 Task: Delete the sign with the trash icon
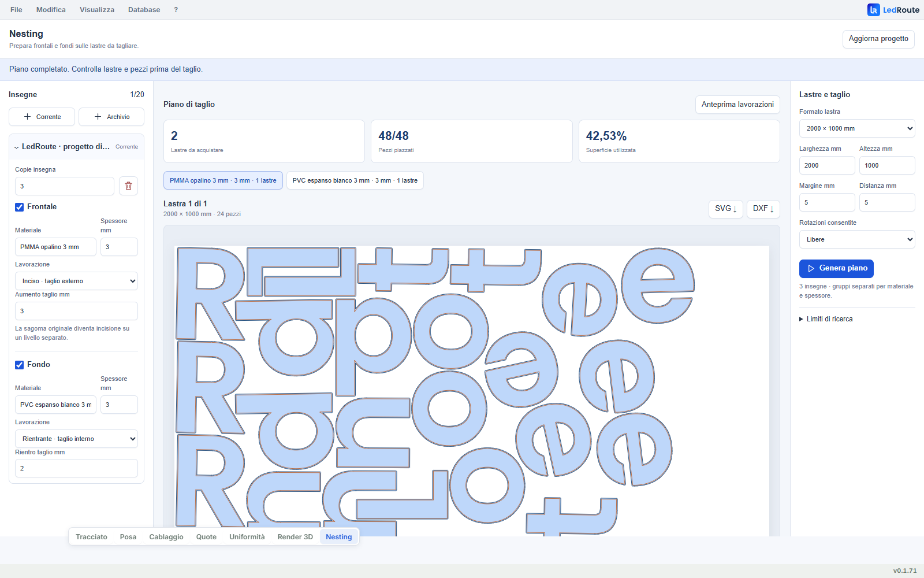pos(128,186)
